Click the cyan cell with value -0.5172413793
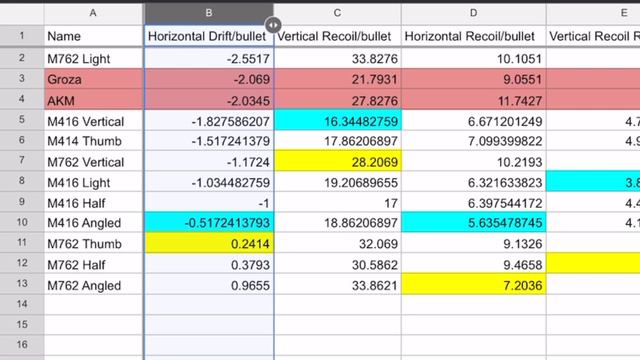The image size is (640, 360). [209, 223]
